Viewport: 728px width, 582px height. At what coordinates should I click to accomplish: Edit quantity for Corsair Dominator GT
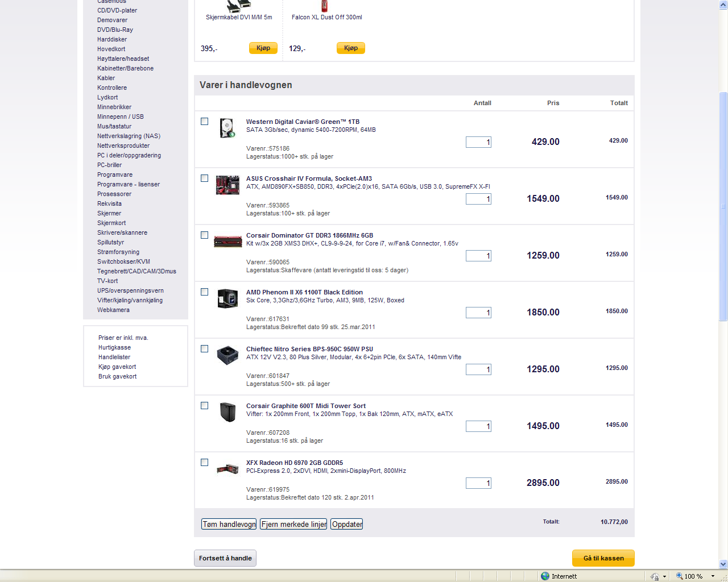[x=478, y=256]
